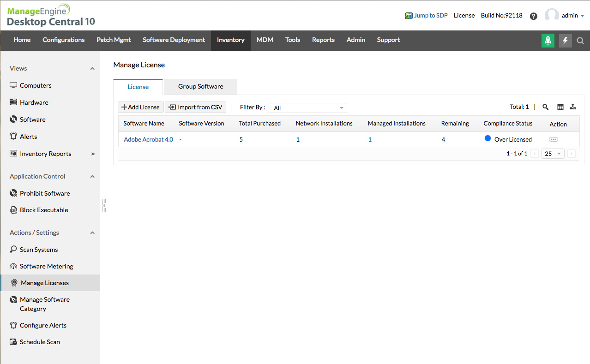Click the sidebar collapse handle
The width and height of the screenshot is (590, 364).
coord(104,205)
